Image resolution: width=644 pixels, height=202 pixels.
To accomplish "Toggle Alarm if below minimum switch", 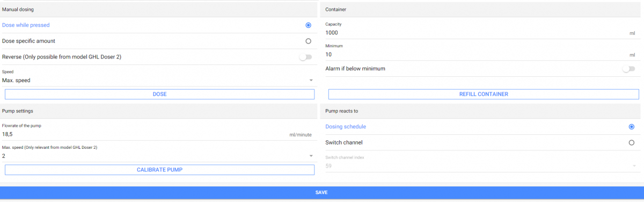I will pyautogui.click(x=628, y=69).
